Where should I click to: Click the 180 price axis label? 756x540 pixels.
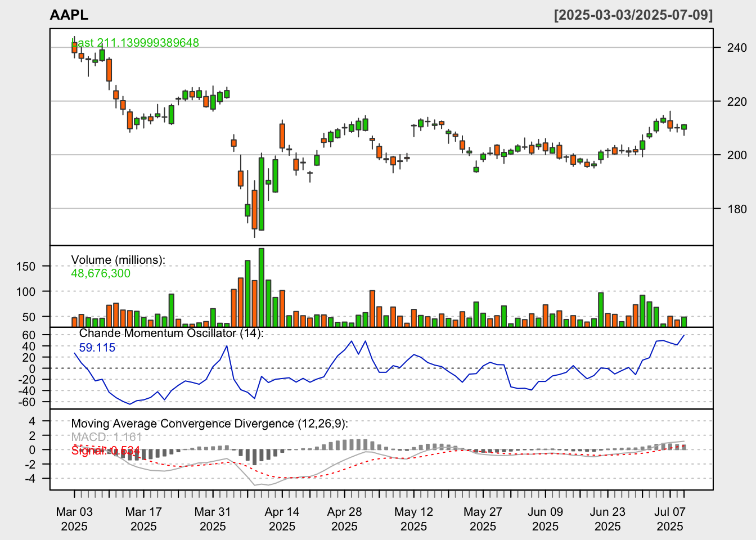click(737, 209)
